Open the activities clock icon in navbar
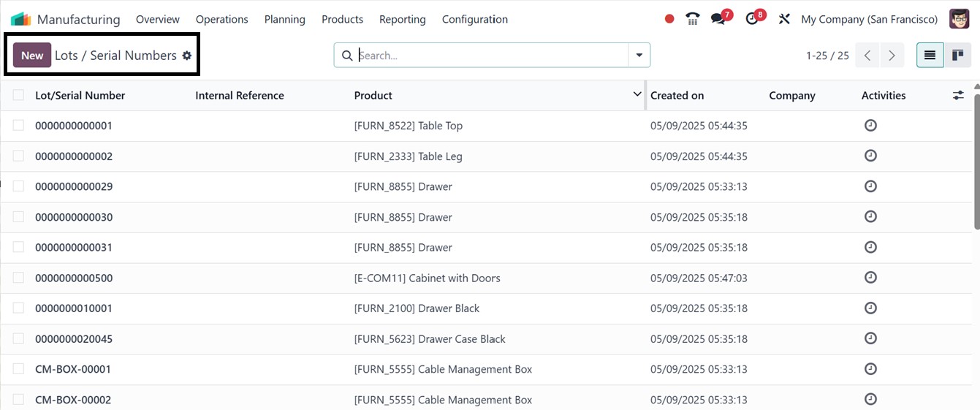The image size is (980, 410). click(752, 19)
